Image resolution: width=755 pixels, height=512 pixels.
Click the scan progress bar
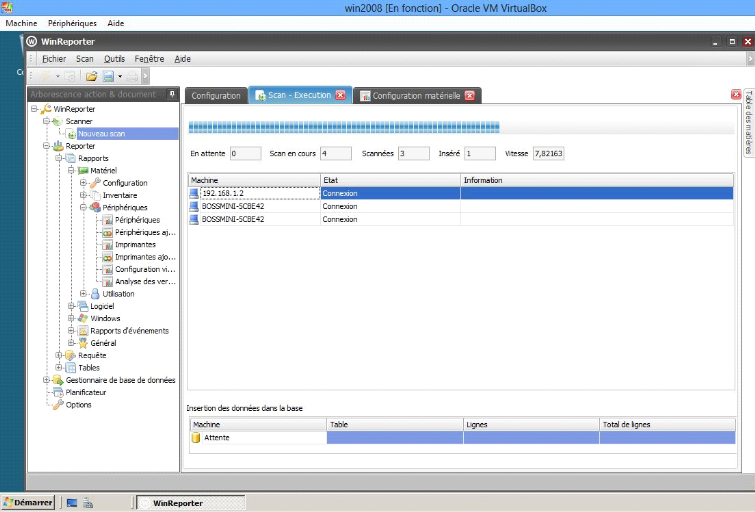461,128
